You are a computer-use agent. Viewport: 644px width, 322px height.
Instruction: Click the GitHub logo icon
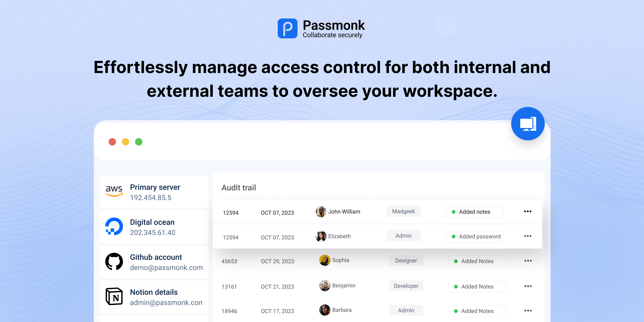point(114,261)
